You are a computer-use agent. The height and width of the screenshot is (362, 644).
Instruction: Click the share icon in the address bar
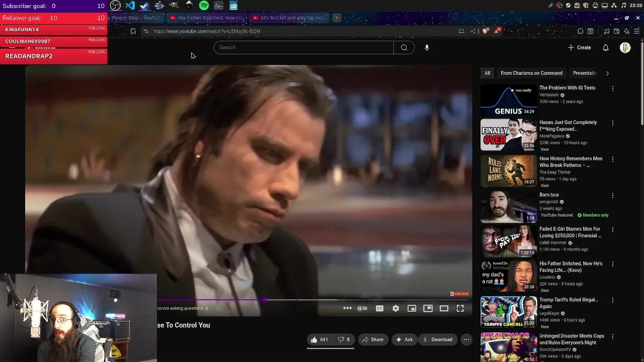pyautogui.click(x=473, y=31)
